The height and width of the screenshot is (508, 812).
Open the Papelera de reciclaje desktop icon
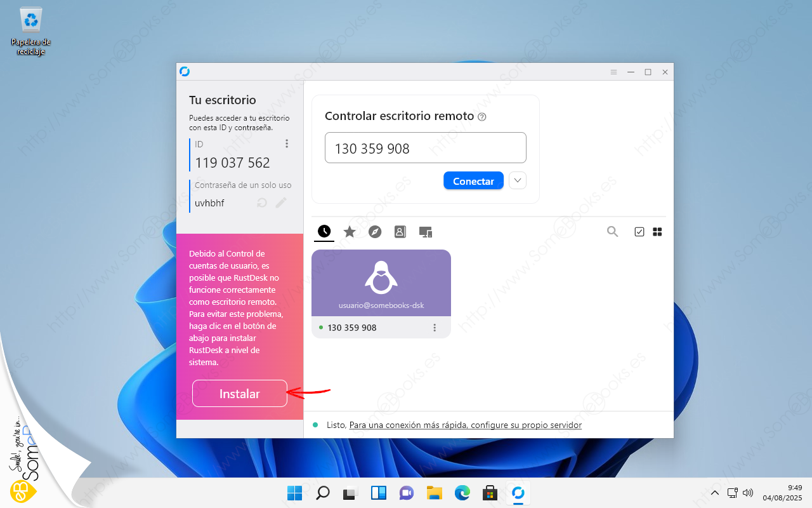click(x=30, y=30)
